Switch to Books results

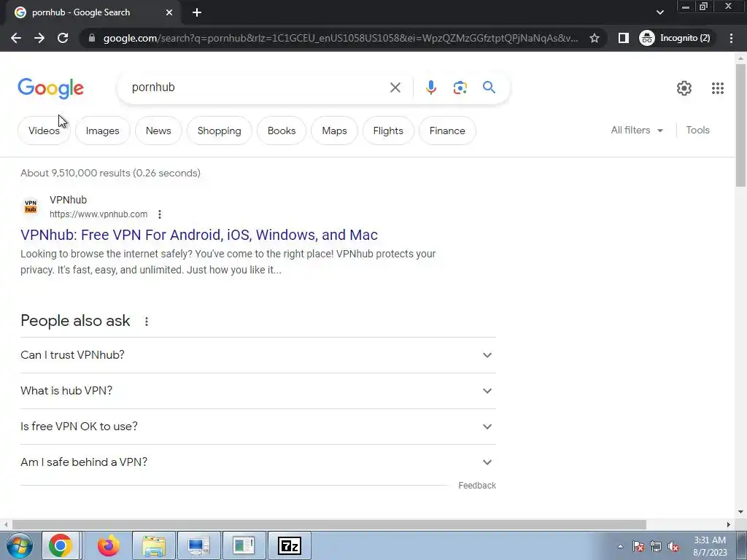coord(282,131)
